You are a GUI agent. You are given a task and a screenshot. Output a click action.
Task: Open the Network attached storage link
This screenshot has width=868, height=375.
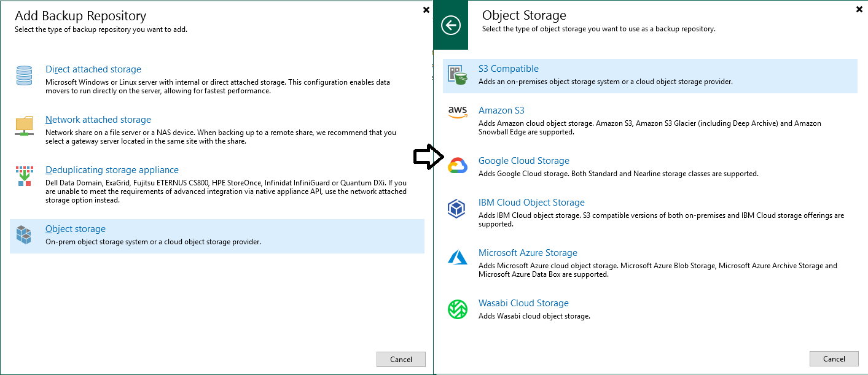[98, 120]
